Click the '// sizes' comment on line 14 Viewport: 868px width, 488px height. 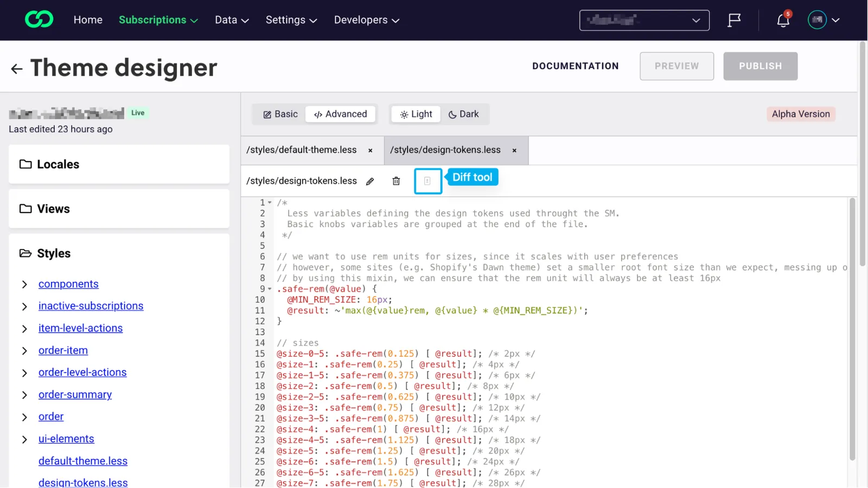point(298,343)
